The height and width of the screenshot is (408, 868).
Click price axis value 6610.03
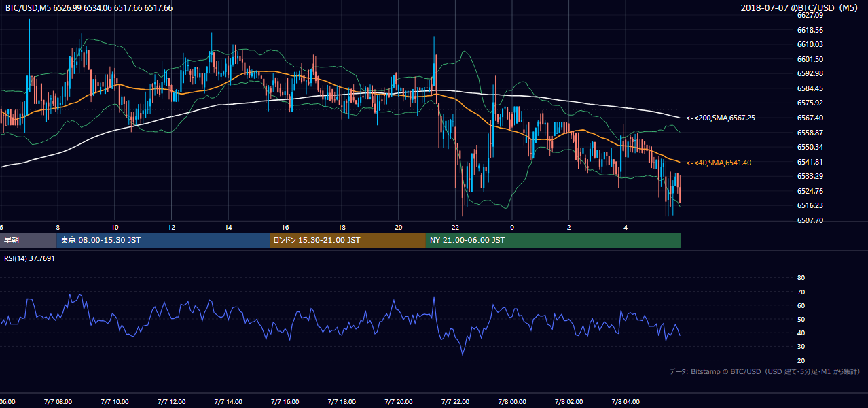810,44
